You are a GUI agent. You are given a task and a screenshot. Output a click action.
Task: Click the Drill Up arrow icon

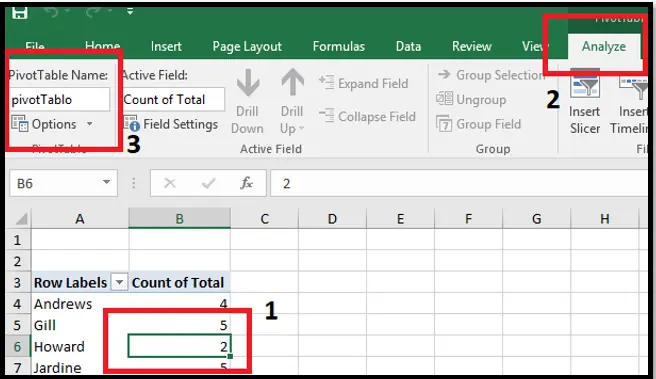[292, 82]
